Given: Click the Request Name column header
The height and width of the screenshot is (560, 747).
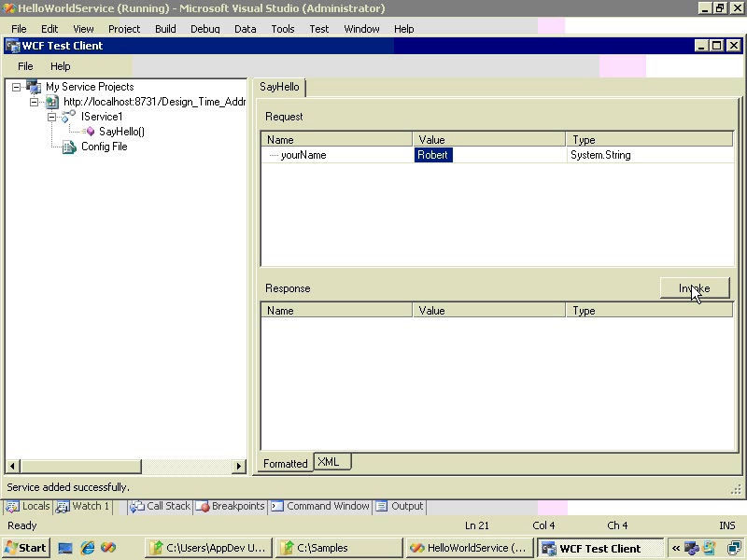Looking at the screenshot, I should [x=336, y=139].
